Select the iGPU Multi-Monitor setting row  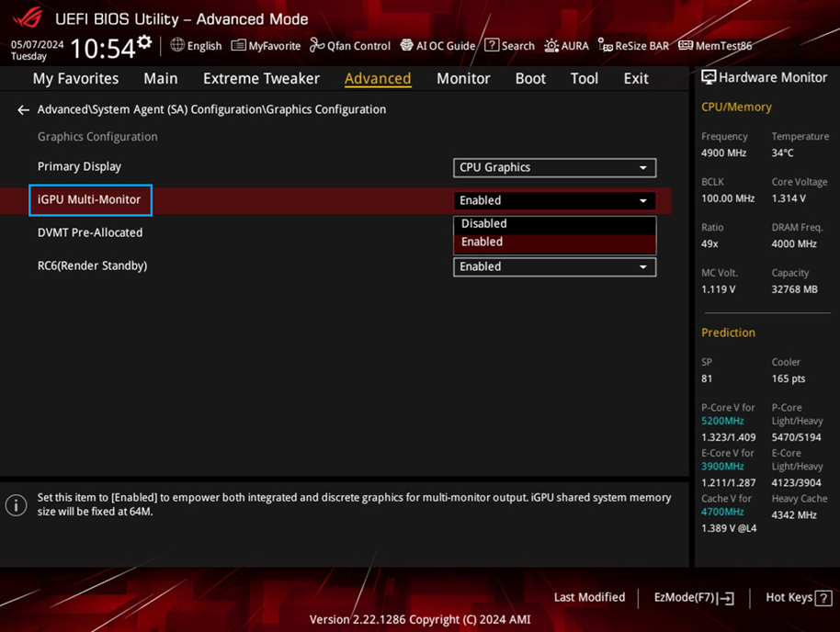click(335, 200)
